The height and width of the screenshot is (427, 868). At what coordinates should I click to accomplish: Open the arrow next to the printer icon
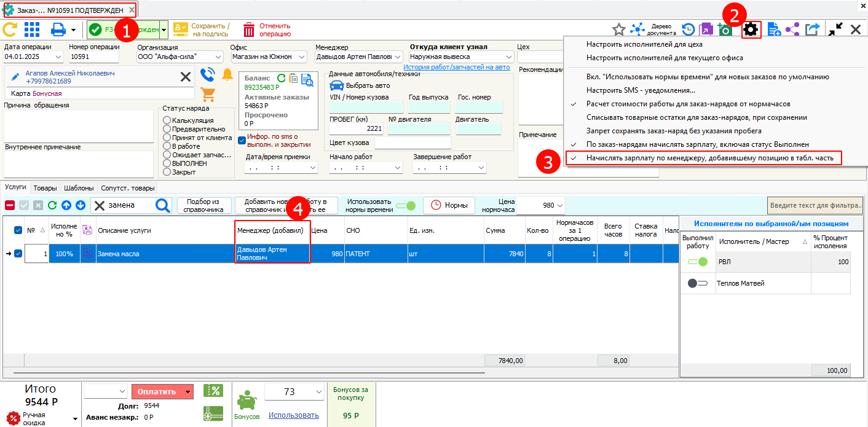[73, 29]
